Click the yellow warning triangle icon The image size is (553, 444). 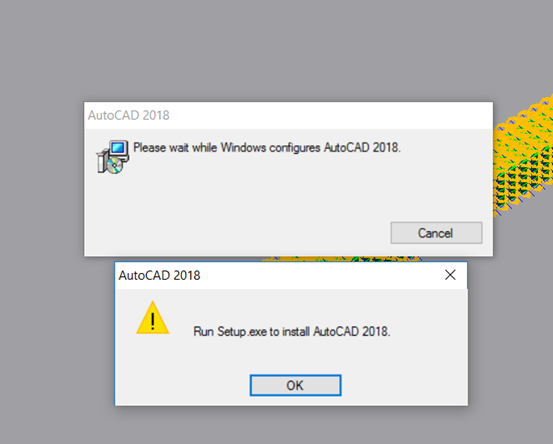153,318
